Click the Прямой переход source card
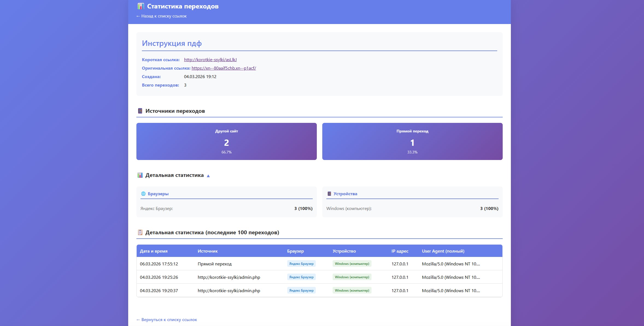644x326 pixels. click(x=412, y=141)
